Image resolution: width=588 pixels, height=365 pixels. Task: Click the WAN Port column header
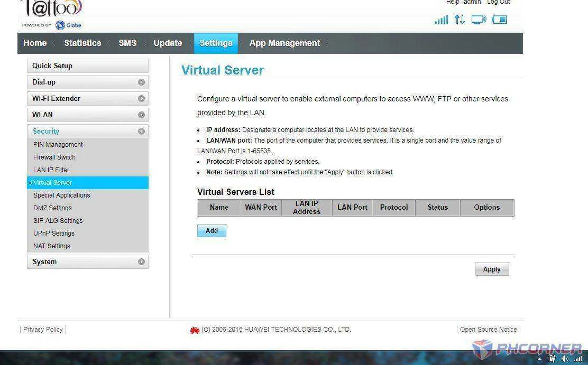[261, 207]
